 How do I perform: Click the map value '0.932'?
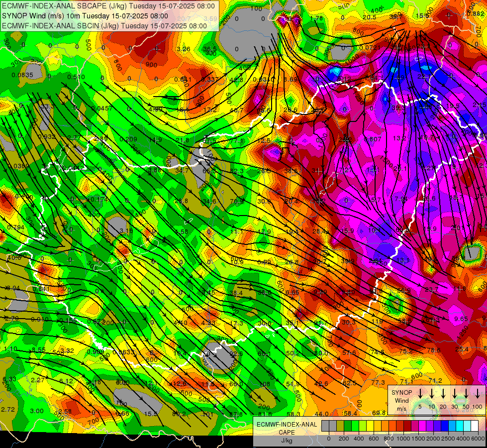(x=47, y=137)
